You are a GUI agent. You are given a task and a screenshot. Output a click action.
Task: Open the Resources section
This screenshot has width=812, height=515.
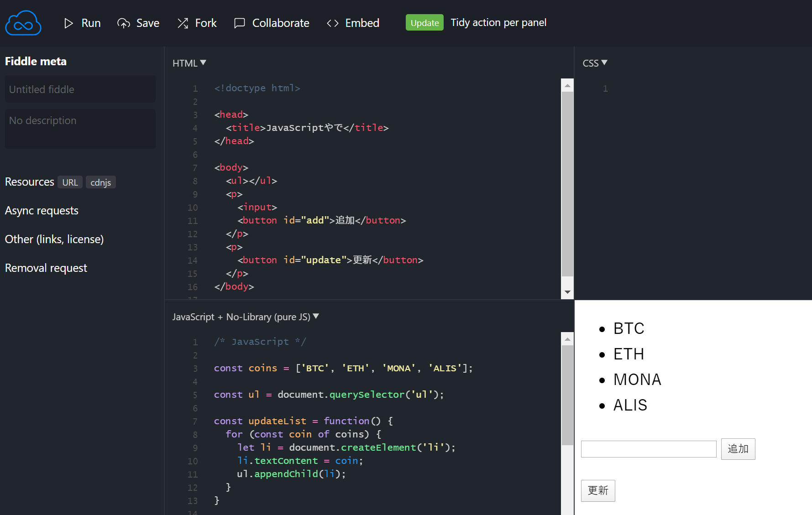pyautogui.click(x=30, y=182)
